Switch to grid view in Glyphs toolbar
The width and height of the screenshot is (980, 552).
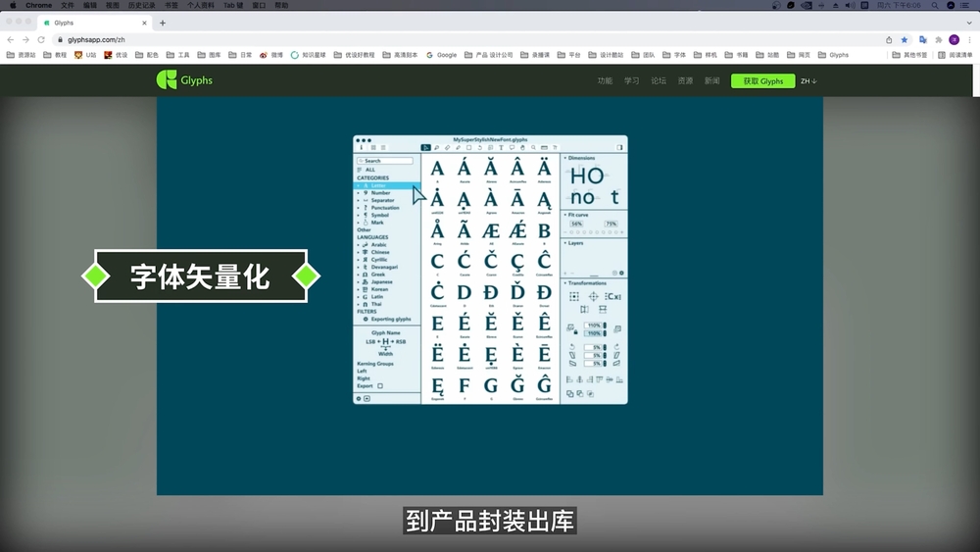373,147
